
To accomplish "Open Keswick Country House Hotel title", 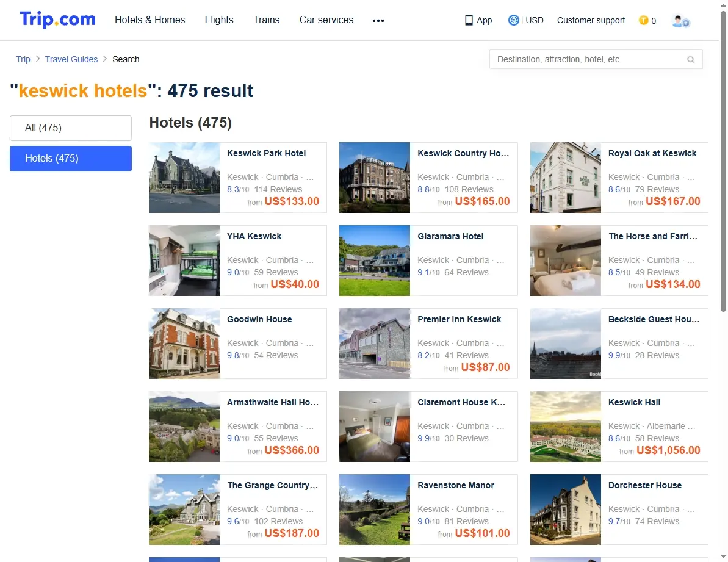I will pyautogui.click(x=463, y=153).
